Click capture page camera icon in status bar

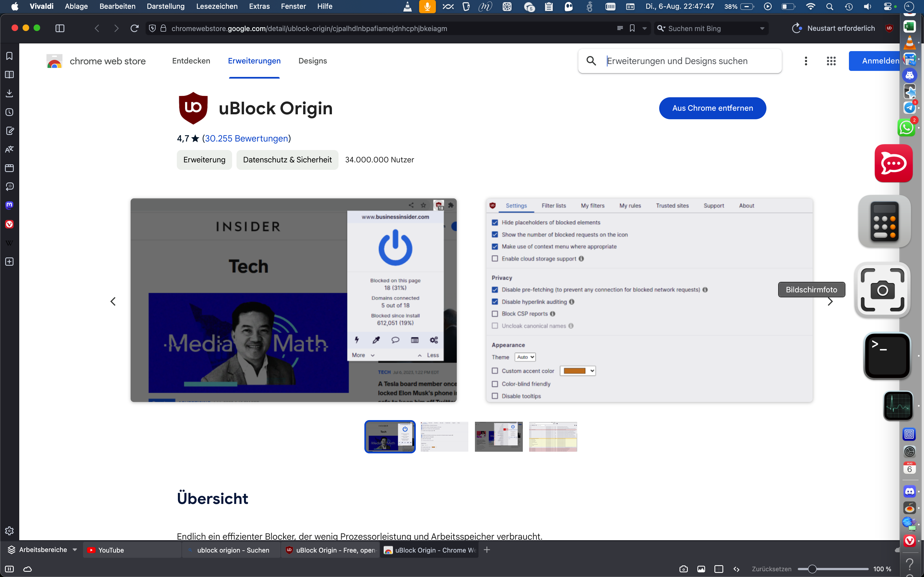coord(683,569)
